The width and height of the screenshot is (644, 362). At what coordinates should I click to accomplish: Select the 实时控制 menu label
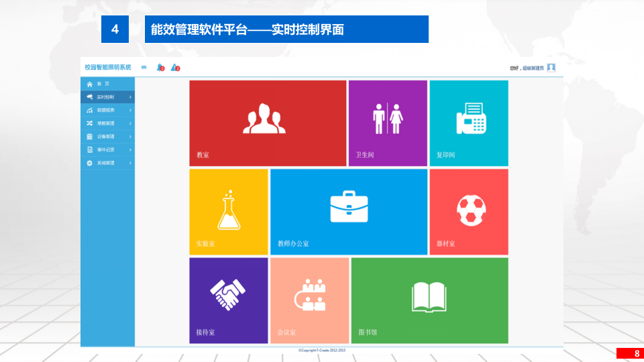point(105,97)
